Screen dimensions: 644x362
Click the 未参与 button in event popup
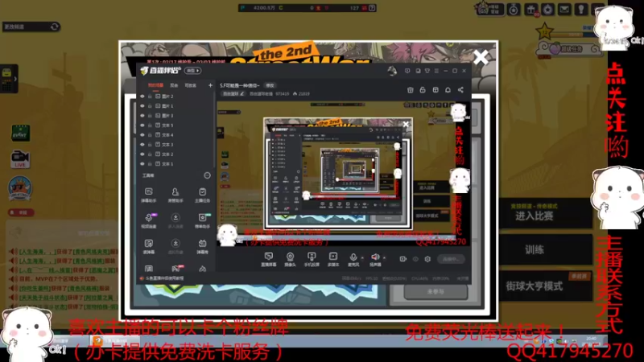click(x=436, y=291)
